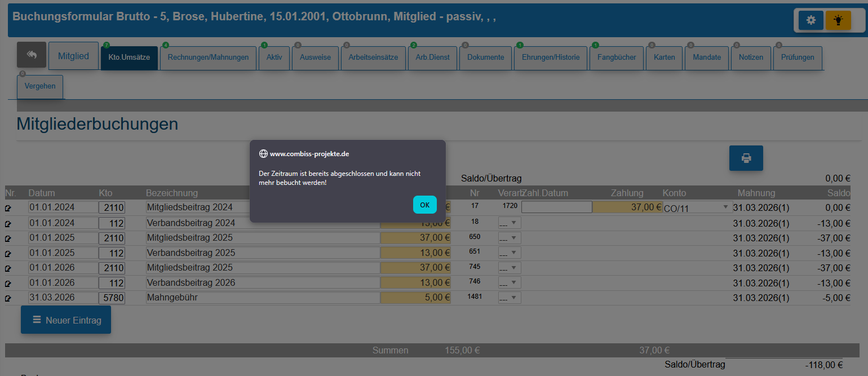Image resolution: width=868 pixels, height=376 pixels.
Task: Open Arb.Dienst tab
Action: [x=432, y=57]
